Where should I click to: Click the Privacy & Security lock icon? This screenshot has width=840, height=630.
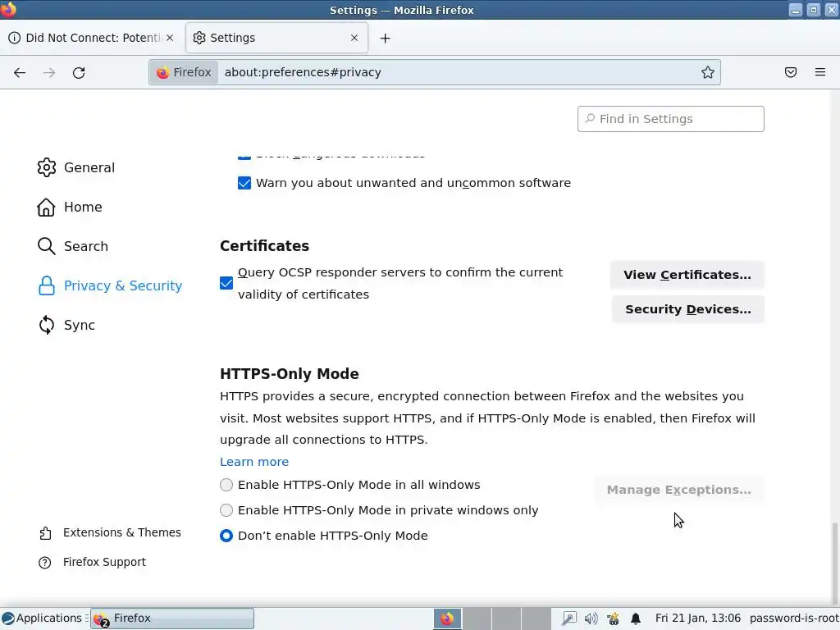[x=46, y=285]
